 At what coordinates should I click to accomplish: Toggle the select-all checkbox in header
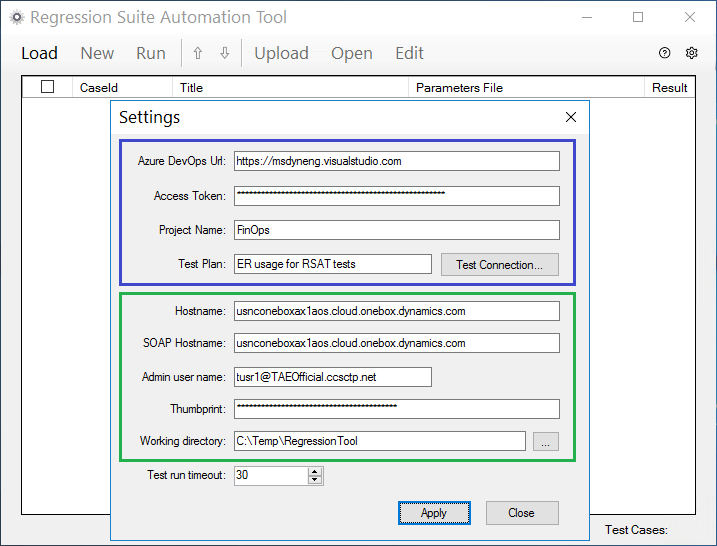(48, 86)
